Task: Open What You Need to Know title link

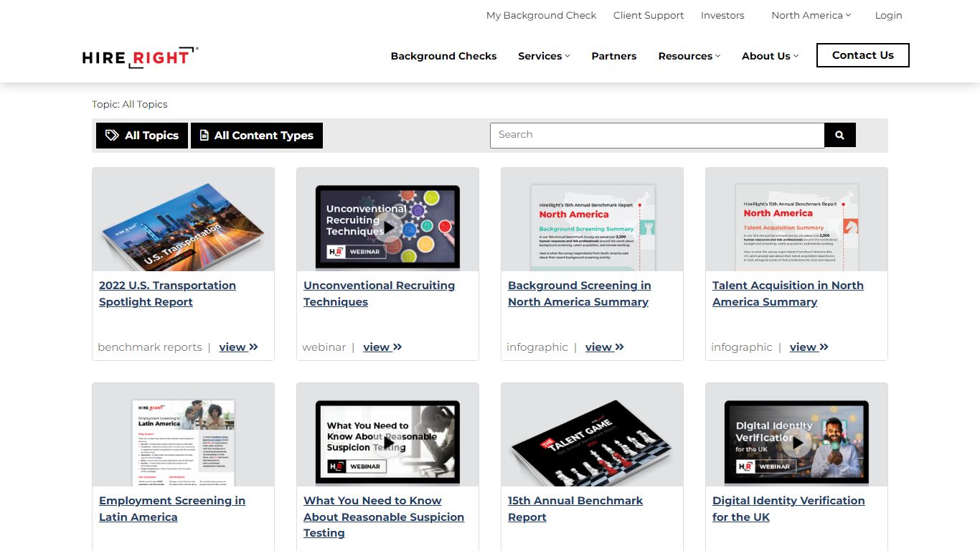Action: tap(384, 517)
